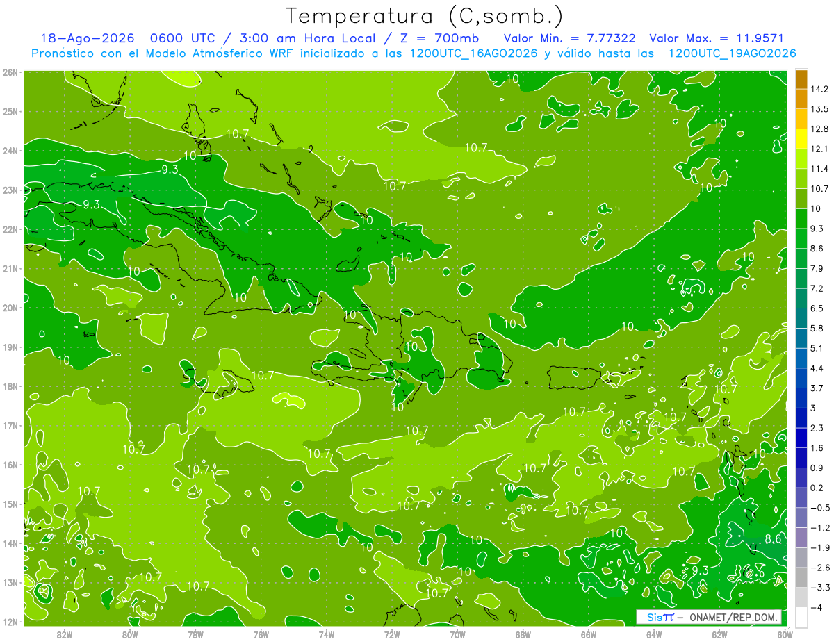
Task: Click the "7.9" color scale value
Action: (x=817, y=268)
